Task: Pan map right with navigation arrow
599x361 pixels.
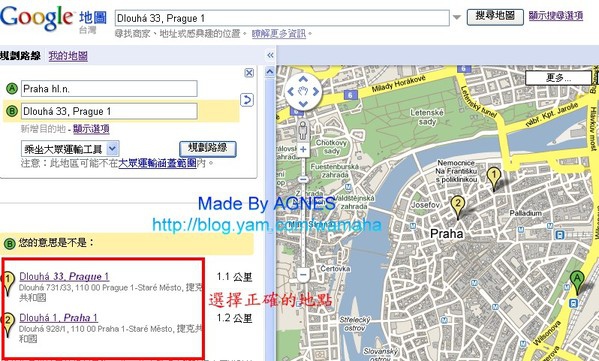Action: click(316, 91)
